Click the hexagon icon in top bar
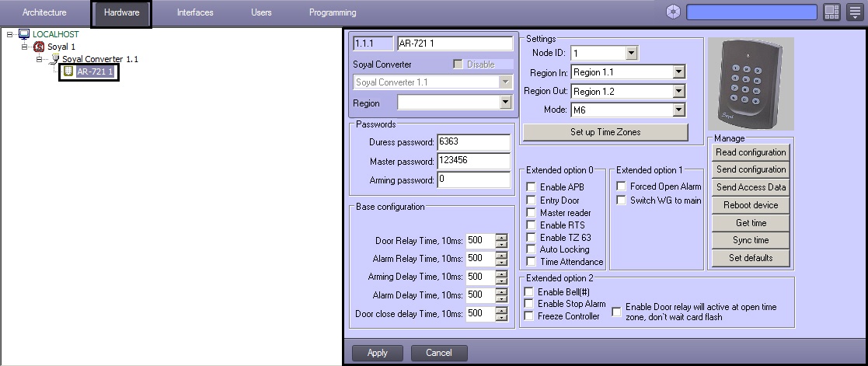This screenshot has width=868, height=366. click(x=673, y=12)
